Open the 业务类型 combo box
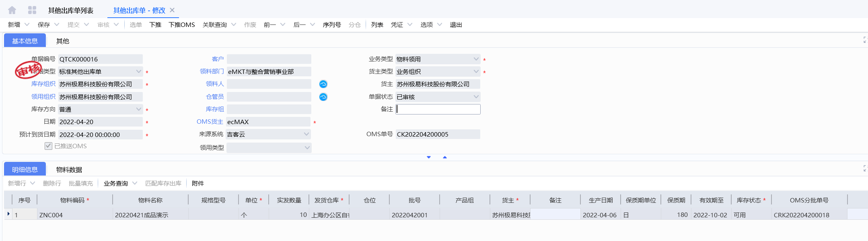 tap(438, 59)
